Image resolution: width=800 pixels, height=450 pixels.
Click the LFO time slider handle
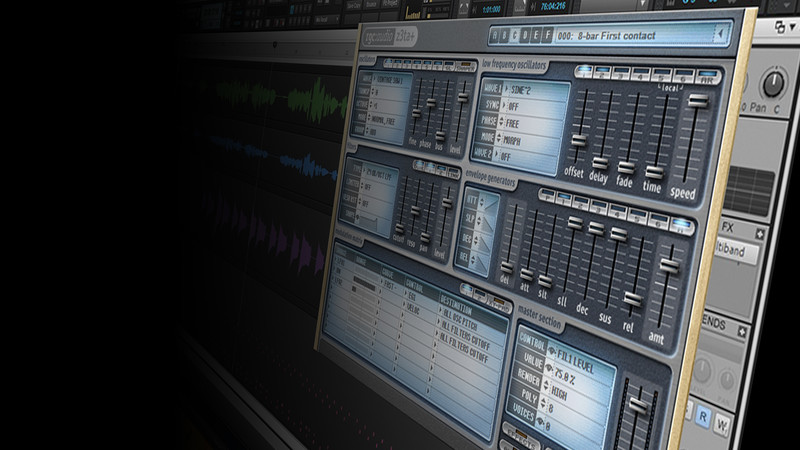(654, 172)
